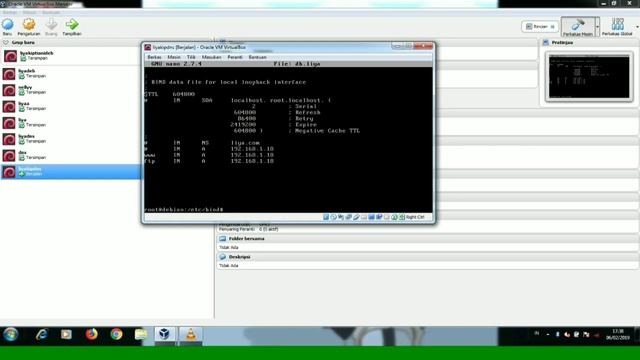Select the dns virtual machine entry
This screenshot has height=360, width=640.
[71, 155]
